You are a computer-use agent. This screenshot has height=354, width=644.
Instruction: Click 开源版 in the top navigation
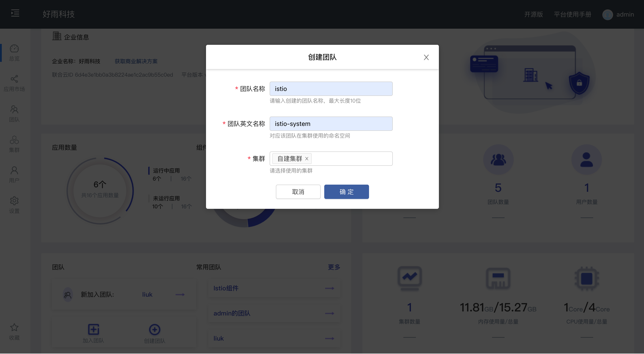534,15
